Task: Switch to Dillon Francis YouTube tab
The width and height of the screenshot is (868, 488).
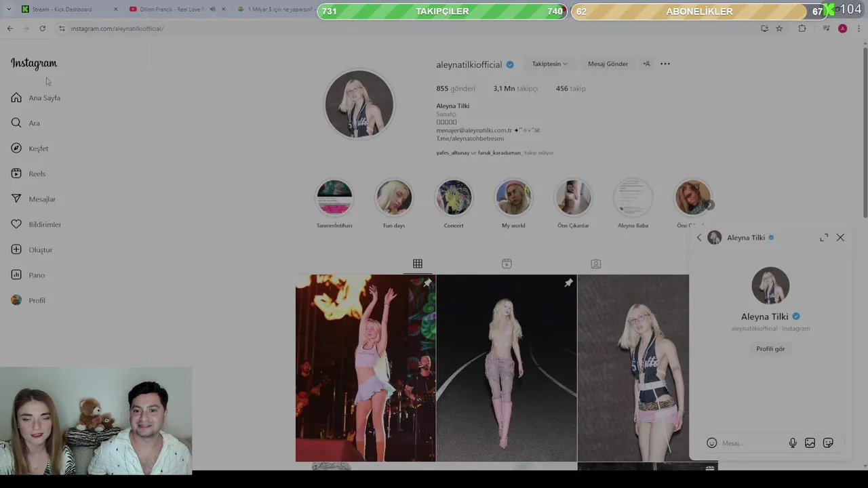Action: 172,9
